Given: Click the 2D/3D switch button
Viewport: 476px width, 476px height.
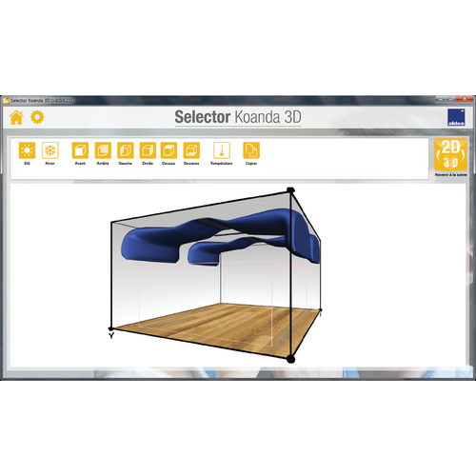Looking at the screenshot, I should (450, 154).
